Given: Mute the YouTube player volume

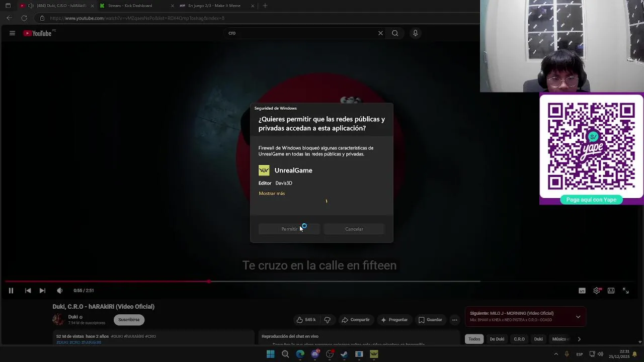Looking at the screenshot, I should tap(59, 291).
